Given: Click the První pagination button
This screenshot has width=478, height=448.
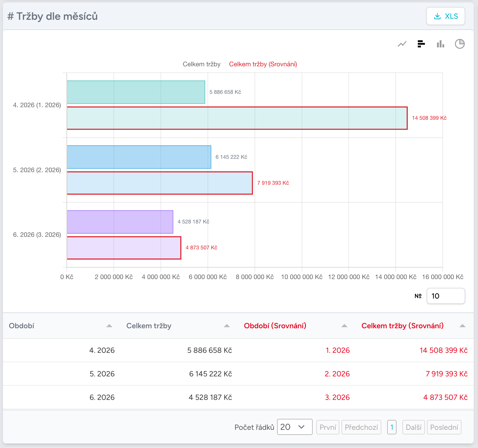Looking at the screenshot, I should point(328,427).
